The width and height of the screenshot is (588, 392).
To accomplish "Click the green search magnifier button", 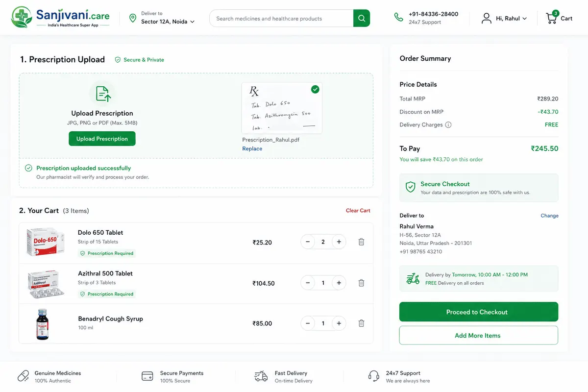I will (362, 18).
